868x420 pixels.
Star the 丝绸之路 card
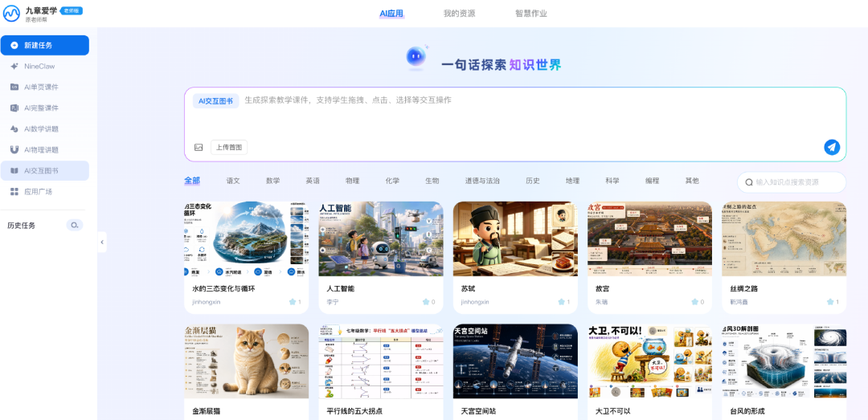pos(830,302)
